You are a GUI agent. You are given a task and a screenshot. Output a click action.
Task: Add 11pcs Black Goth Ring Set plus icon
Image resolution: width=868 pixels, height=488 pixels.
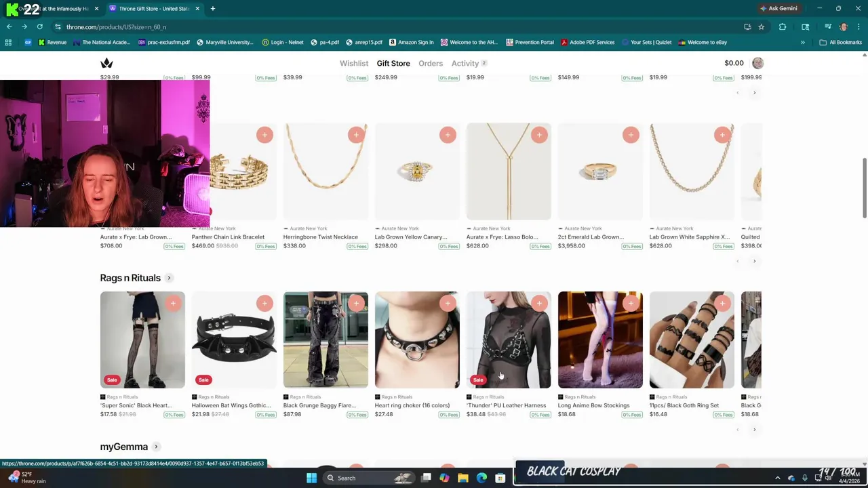722,304
